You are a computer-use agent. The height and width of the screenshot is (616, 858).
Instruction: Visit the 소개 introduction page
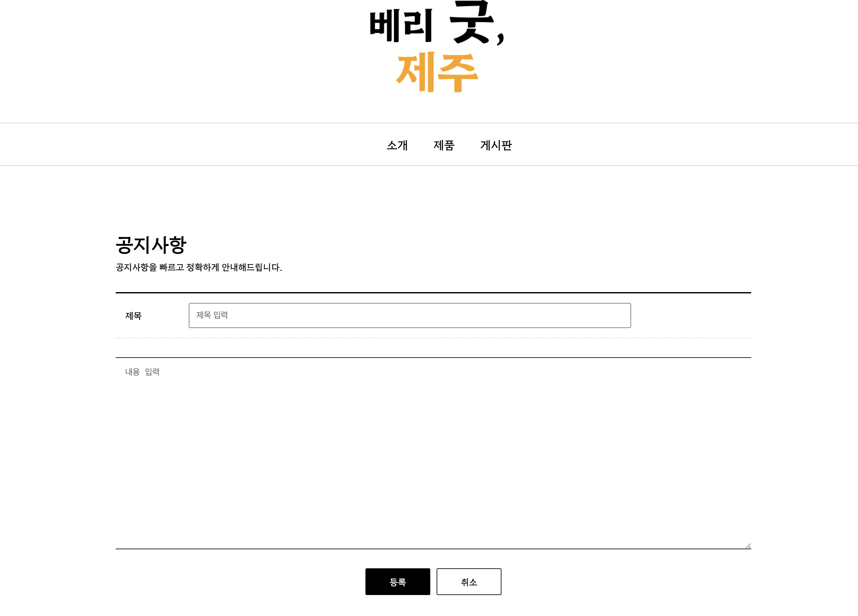pos(397,145)
